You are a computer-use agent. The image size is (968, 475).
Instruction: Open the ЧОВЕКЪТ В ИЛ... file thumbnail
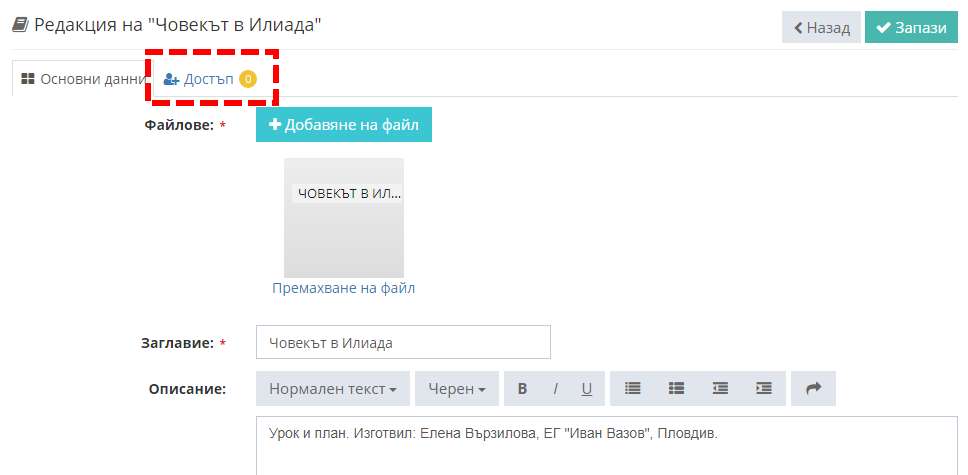[344, 217]
